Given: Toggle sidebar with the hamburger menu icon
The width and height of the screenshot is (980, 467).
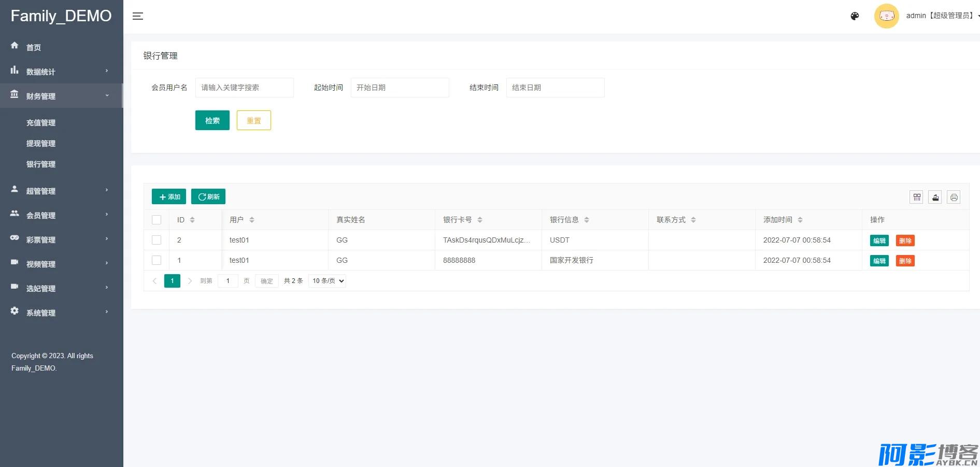Looking at the screenshot, I should click(x=137, y=16).
